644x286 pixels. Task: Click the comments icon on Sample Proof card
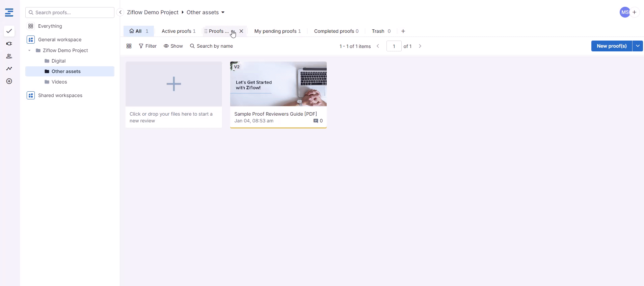pyautogui.click(x=316, y=121)
